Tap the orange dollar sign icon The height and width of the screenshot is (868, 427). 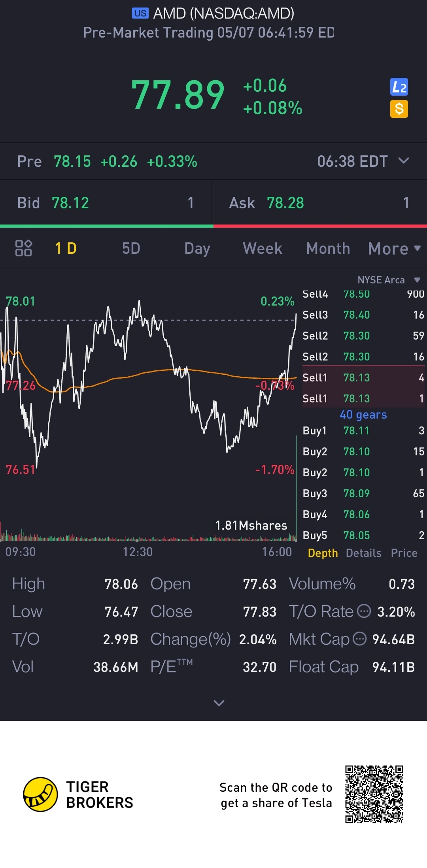pyautogui.click(x=399, y=109)
